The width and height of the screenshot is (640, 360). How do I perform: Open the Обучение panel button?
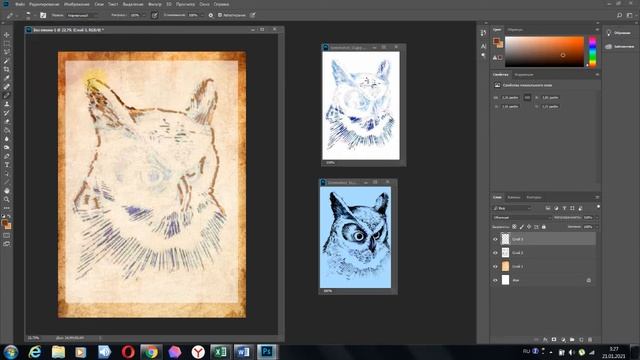click(619, 33)
